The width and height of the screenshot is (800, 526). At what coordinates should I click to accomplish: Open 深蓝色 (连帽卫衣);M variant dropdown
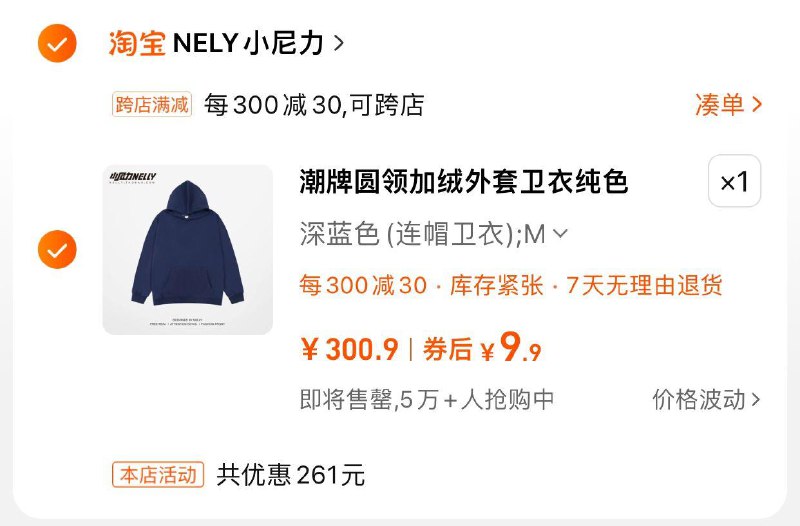[434, 235]
